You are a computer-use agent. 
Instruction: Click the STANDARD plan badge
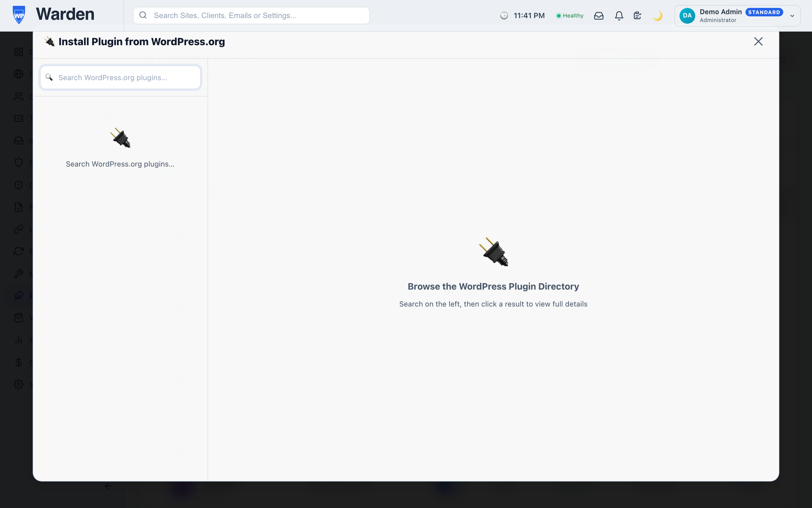click(764, 12)
